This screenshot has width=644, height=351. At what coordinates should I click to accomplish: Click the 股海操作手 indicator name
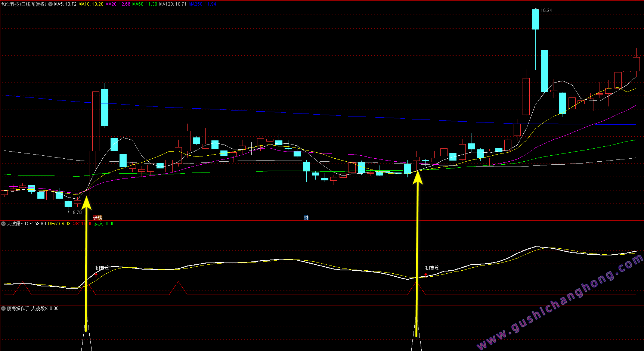pyautogui.click(x=18, y=308)
